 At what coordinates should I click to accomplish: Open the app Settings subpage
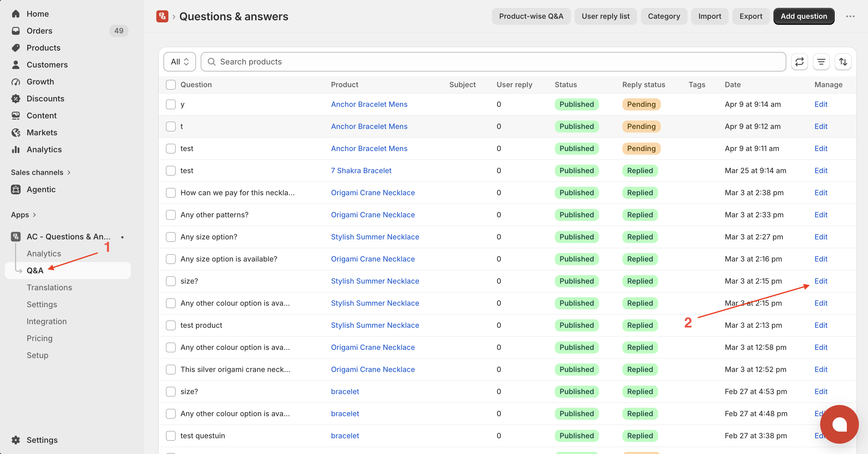point(42,304)
